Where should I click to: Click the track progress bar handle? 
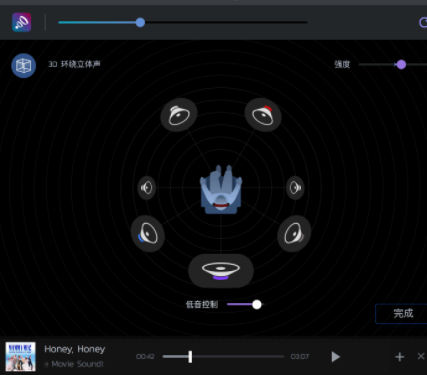[190, 357]
